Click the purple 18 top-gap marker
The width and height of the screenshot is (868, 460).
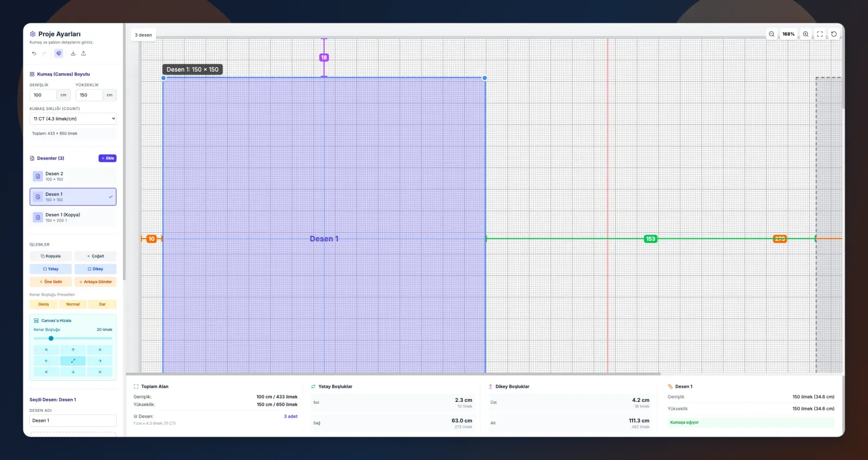(x=324, y=58)
